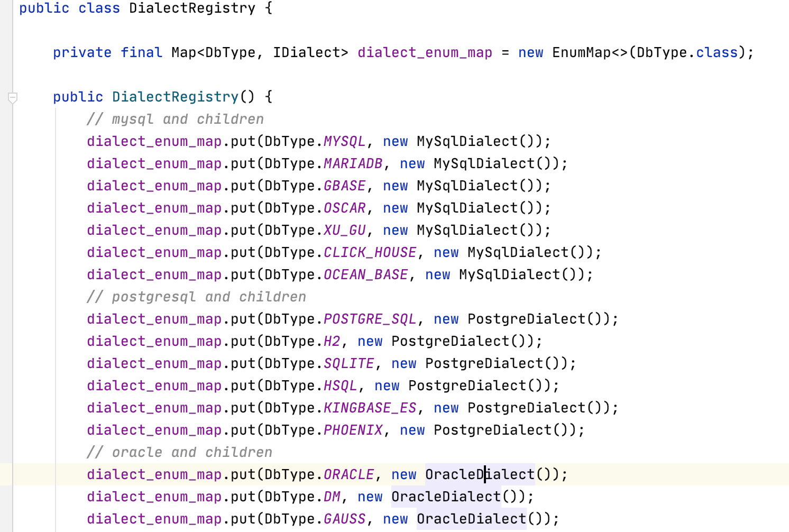Click the PHOENIX enum constant
Image resolution: width=789 pixels, height=532 pixels.
[353, 430]
